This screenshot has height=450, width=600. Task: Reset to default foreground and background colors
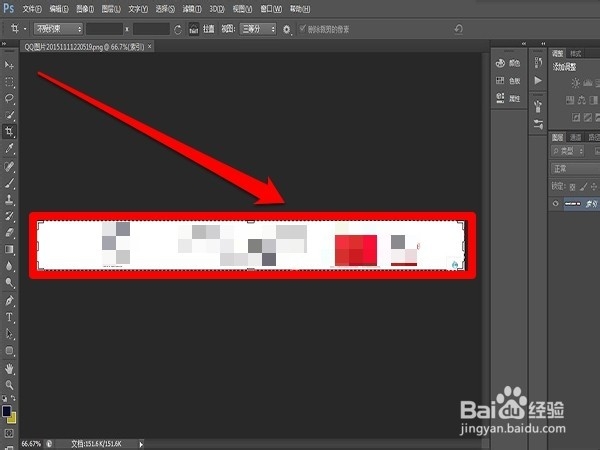coord(5,398)
